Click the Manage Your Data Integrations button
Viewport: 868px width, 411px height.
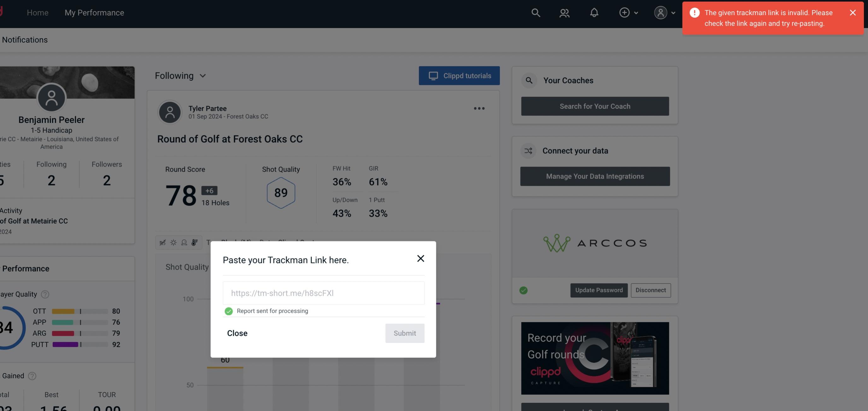click(x=595, y=176)
